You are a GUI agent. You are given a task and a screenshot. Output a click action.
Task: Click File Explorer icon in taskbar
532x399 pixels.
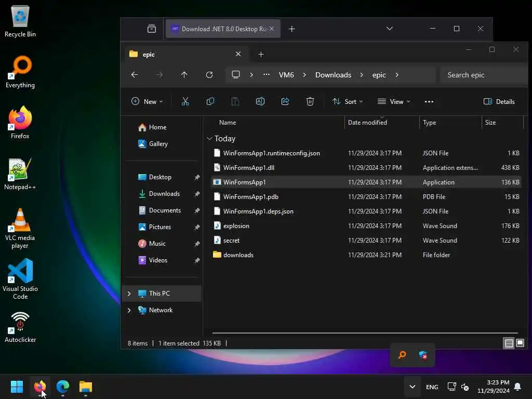[x=86, y=387]
